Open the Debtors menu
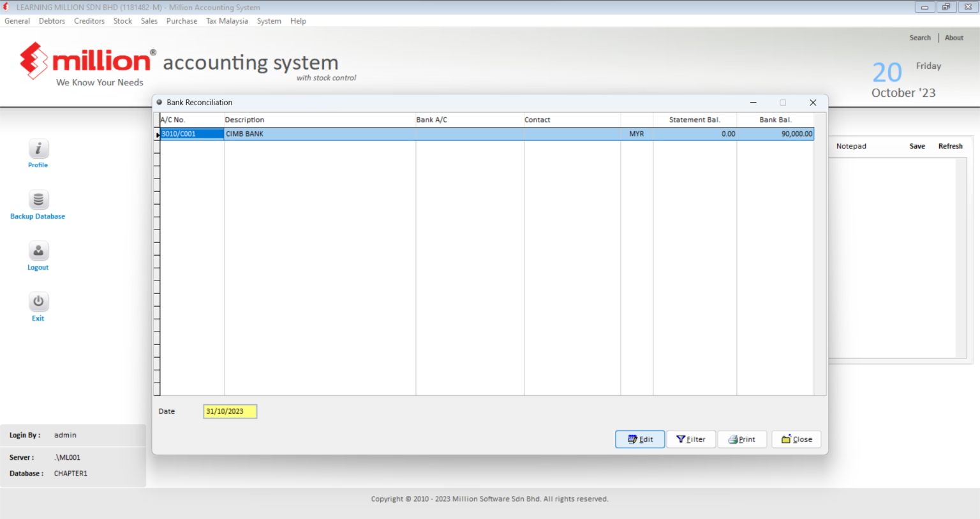Image resolution: width=980 pixels, height=519 pixels. click(52, 21)
